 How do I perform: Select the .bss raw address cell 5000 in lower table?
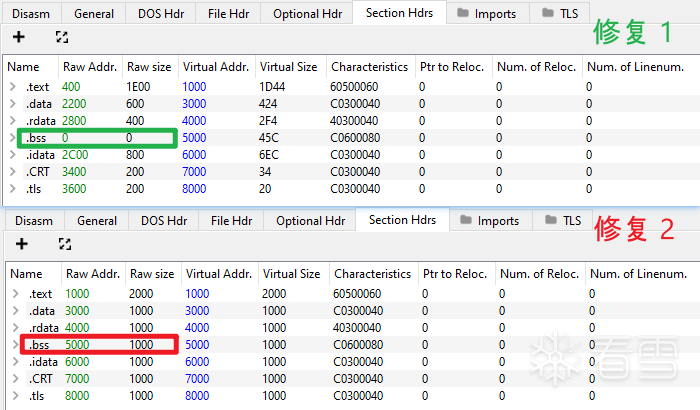click(x=78, y=344)
